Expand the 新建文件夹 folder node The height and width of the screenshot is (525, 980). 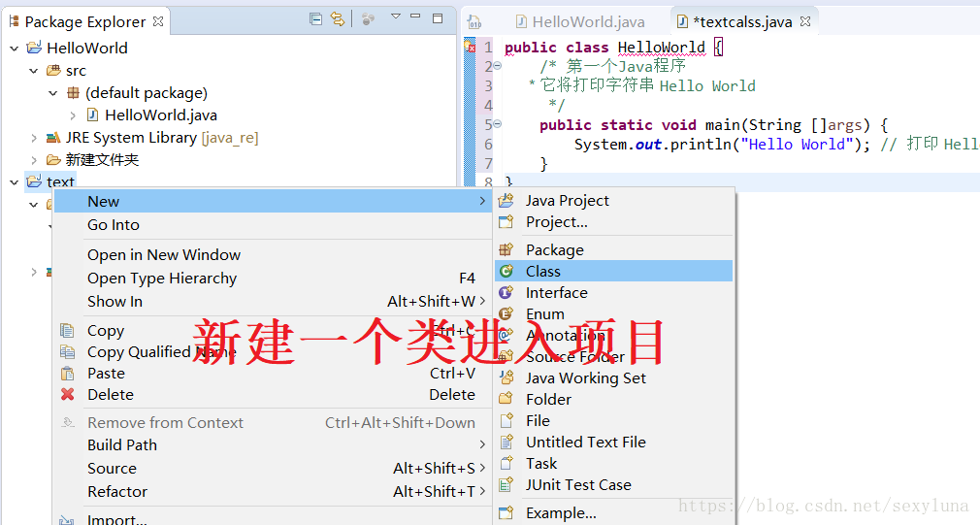34,161
